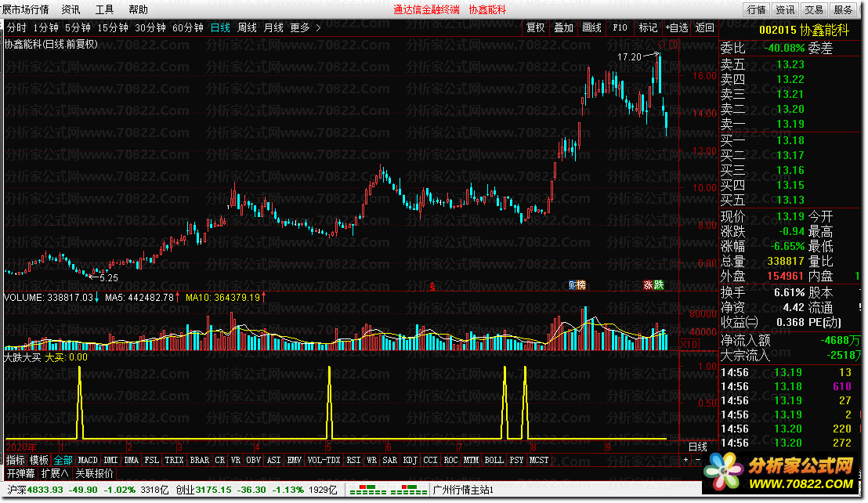Select the MCST indicator
Viewport: 868px width, 503px height.
pyautogui.click(x=539, y=460)
